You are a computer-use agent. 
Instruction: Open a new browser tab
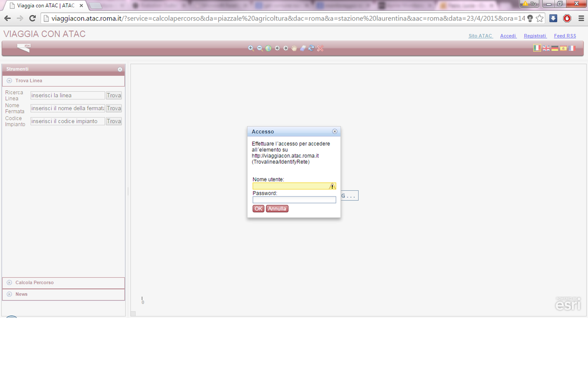96,6
